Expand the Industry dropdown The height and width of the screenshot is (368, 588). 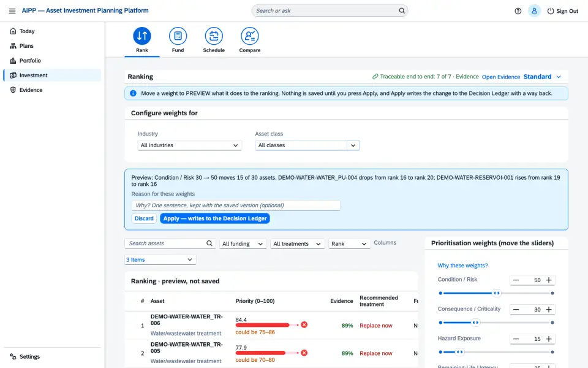click(x=190, y=145)
